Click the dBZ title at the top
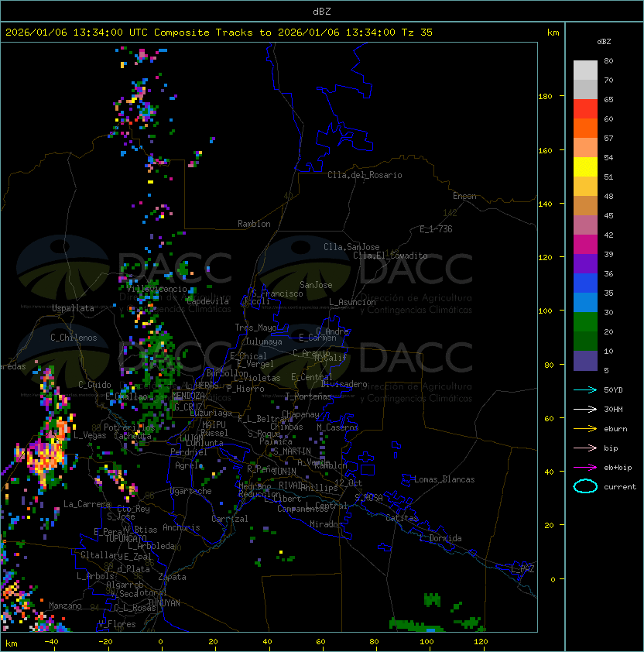 click(322, 11)
